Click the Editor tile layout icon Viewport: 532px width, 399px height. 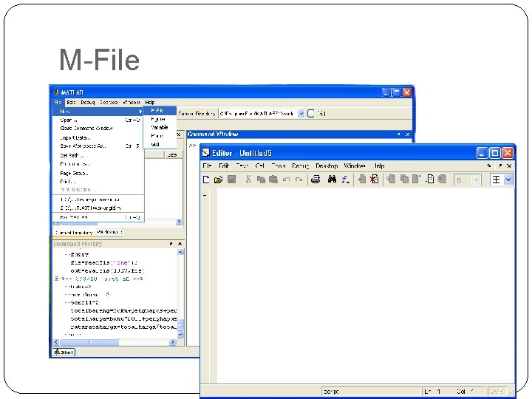pos(496,180)
